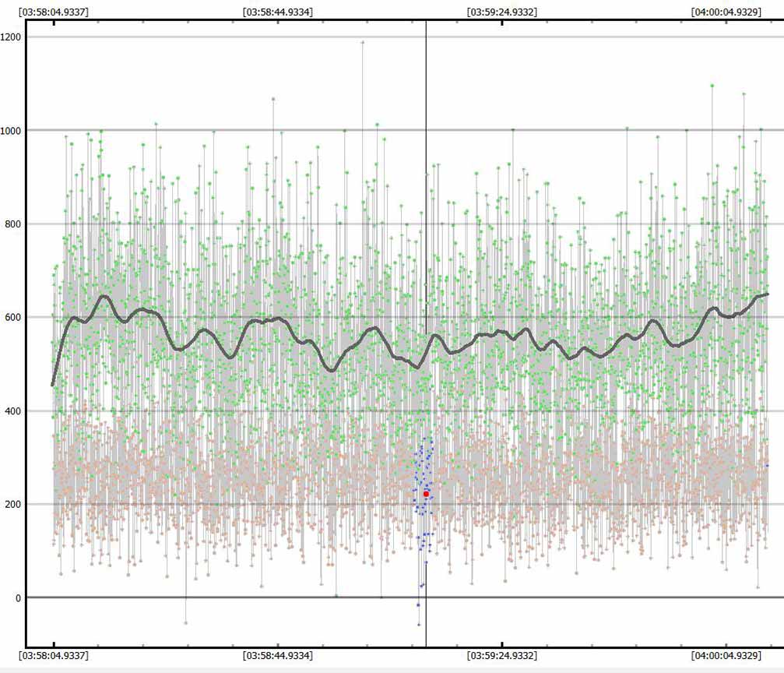Screen dimensions: 784x673
Task: Click the 400 value on the y-axis
Action: click(x=12, y=410)
